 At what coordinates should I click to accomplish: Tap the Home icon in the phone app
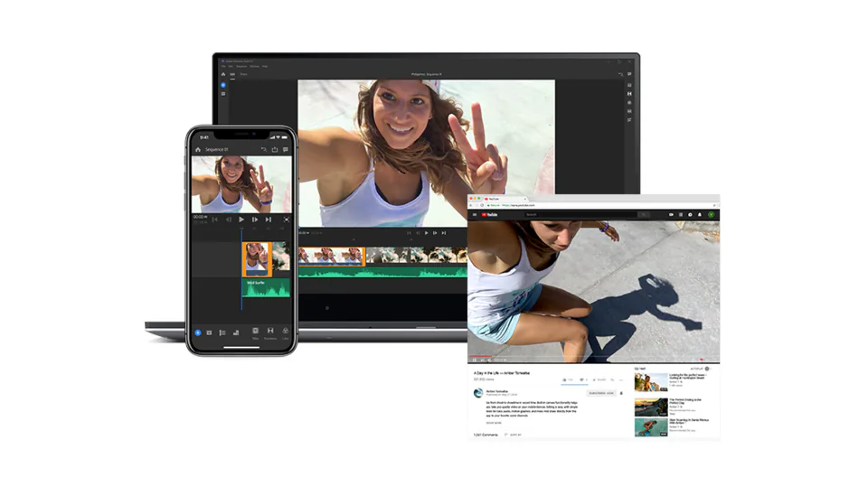coord(198,149)
